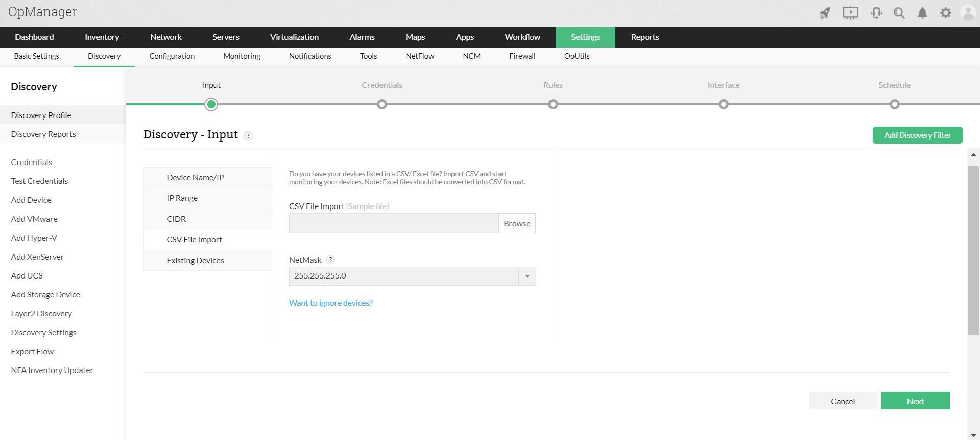Open the notifications bell icon
Screen dimensions: 980x440
[x=922, y=13]
